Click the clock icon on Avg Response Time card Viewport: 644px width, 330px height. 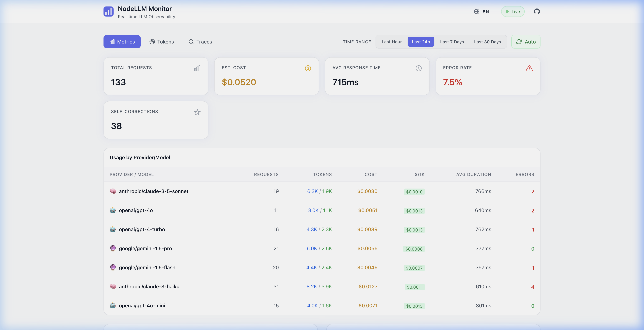(x=419, y=68)
